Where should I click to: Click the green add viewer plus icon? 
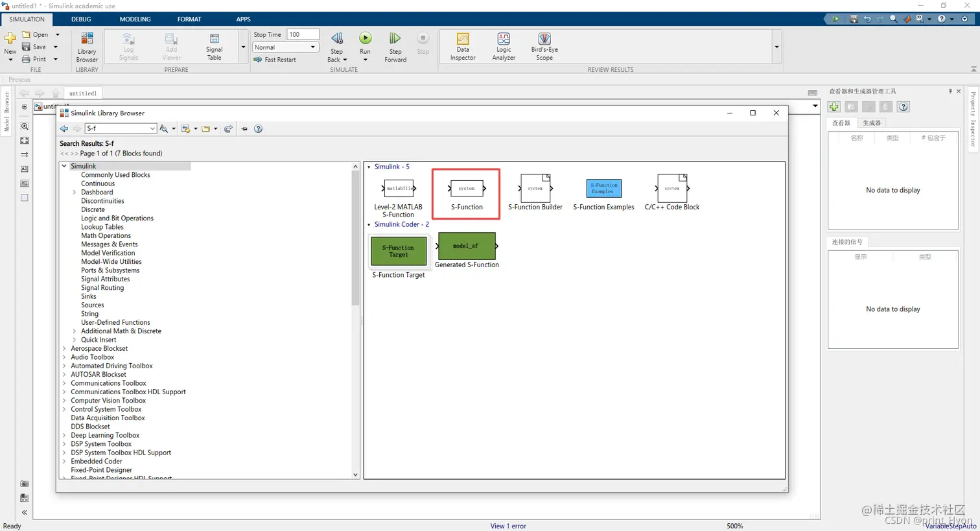tap(834, 107)
